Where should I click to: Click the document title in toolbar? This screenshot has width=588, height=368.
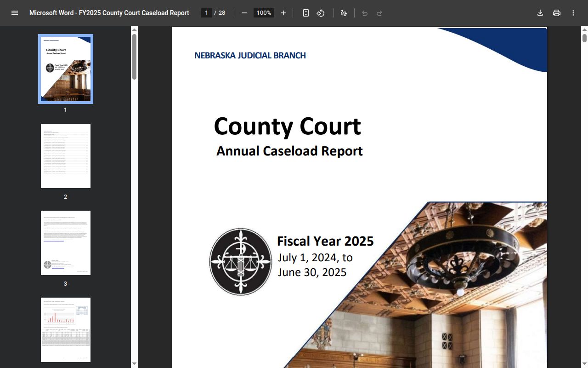pyautogui.click(x=109, y=13)
